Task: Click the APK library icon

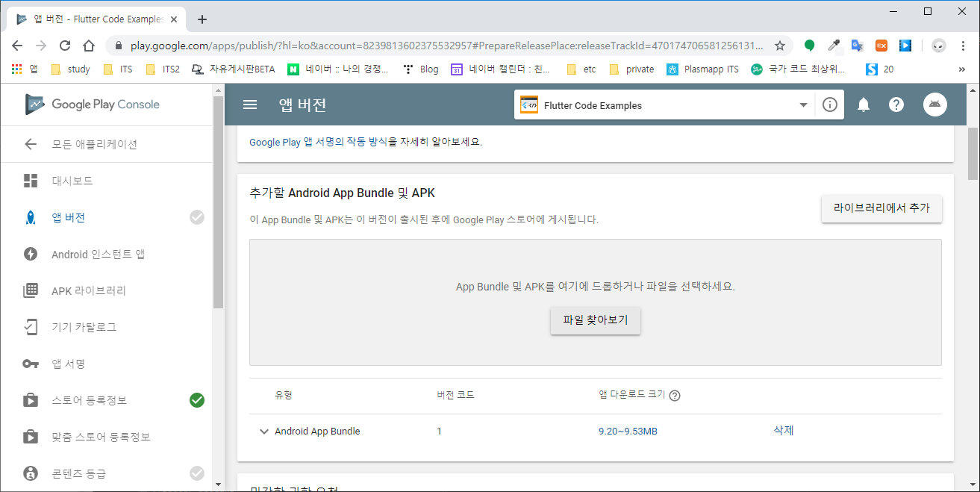Action: tap(31, 290)
